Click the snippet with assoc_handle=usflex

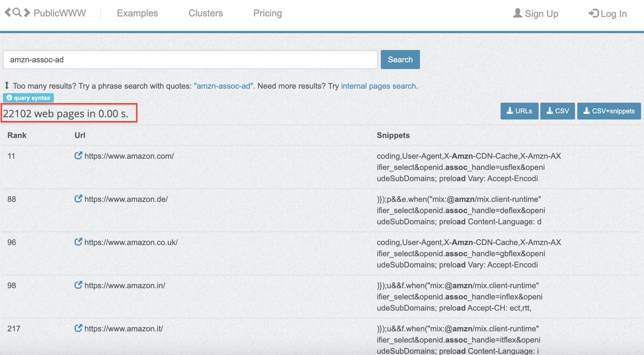coord(461,167)
